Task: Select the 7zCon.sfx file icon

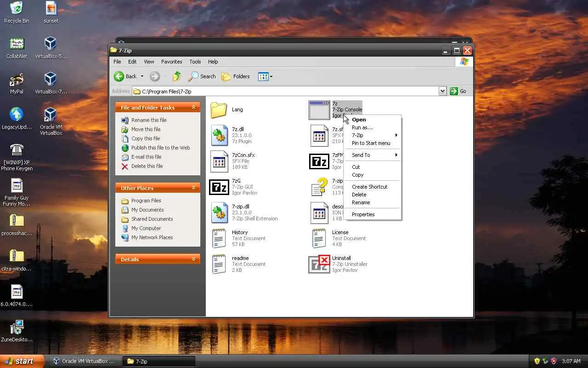Action: (x=219, y=161)
